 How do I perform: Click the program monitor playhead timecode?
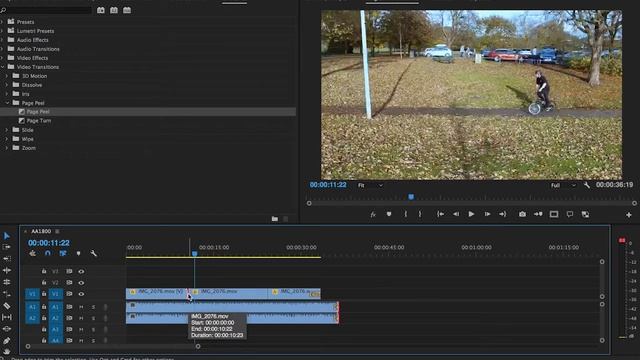click(328, 185)
